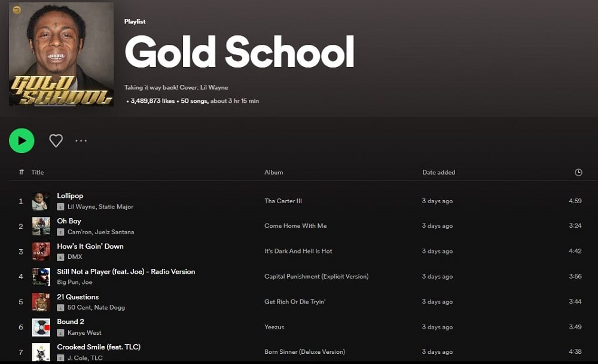Open Juelz Santana artist link
This screenshot has width=598, height=364.
click(114, 232)
